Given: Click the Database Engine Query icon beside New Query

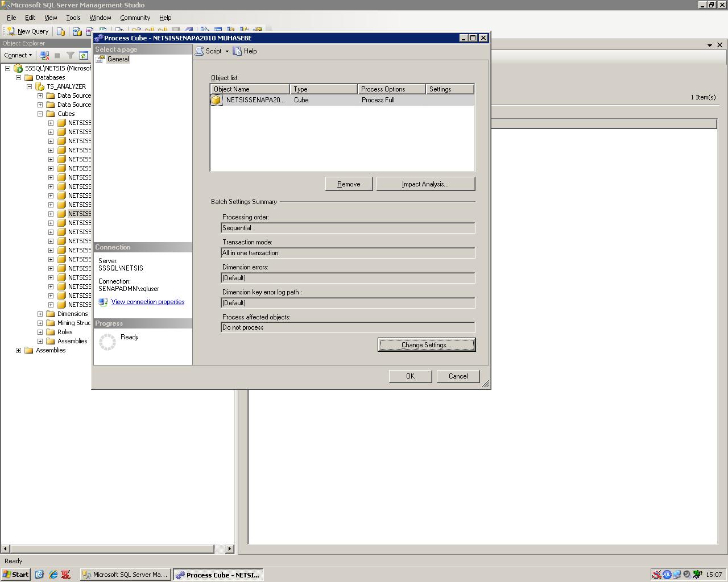Looking at the screenshot, I should point(61,31).
